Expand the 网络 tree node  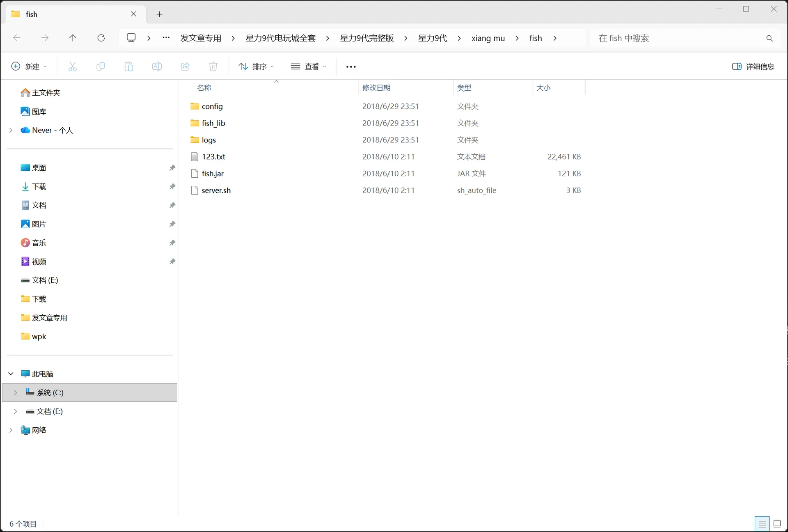click(x=11, y=430)
